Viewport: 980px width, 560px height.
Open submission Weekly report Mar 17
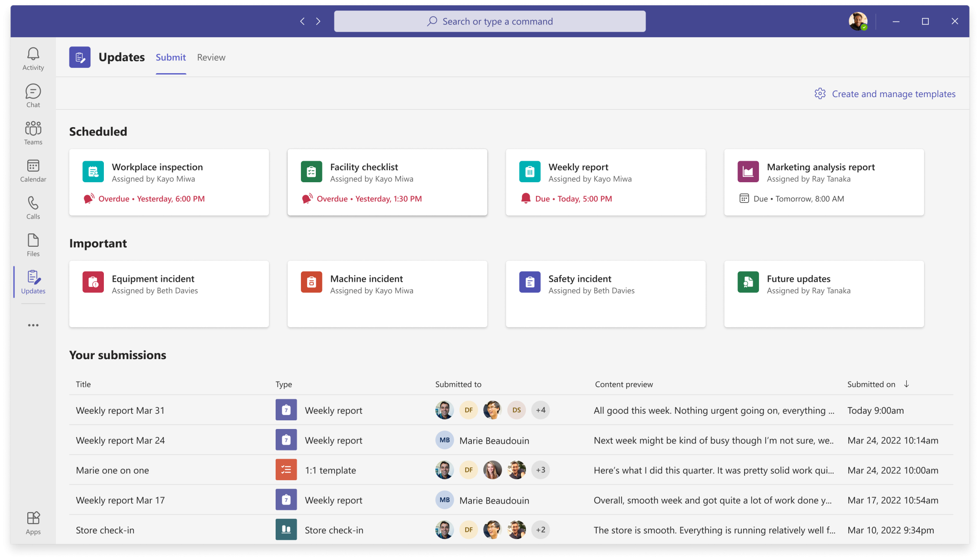tap(120, 500)
